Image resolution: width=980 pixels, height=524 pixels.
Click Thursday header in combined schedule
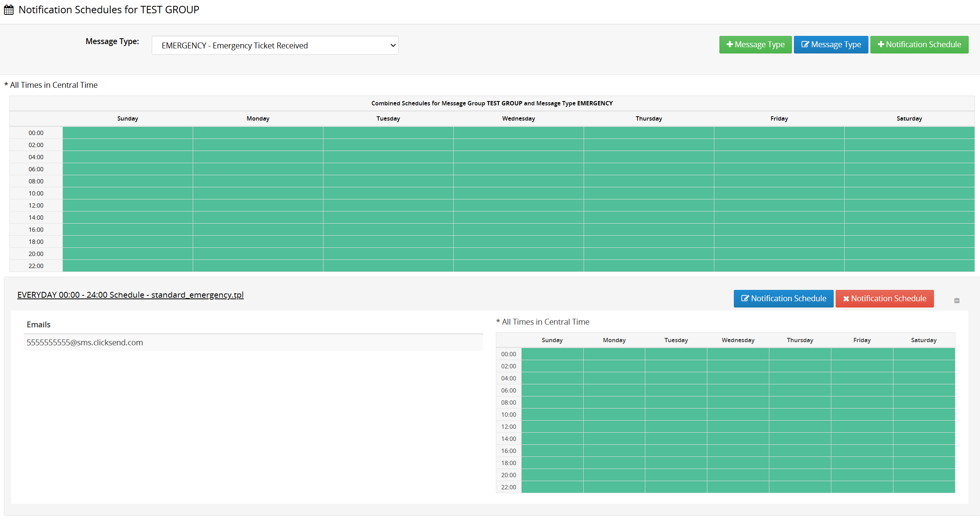pyautogui.click(x=649, y=119)
